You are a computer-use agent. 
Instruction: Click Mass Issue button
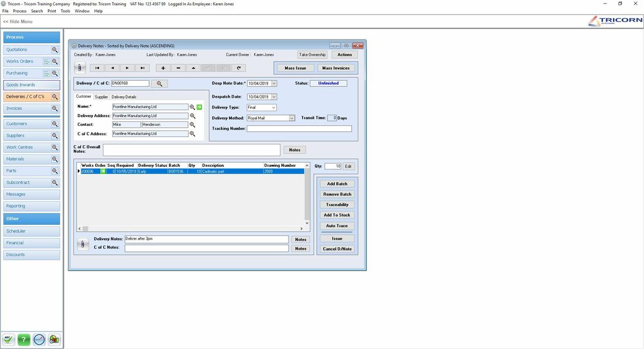point(295,68)
